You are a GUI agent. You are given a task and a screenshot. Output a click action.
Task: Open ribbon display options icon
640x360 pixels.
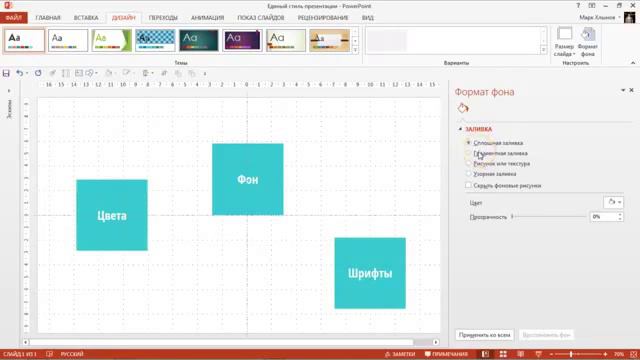(x=592, y=6)
